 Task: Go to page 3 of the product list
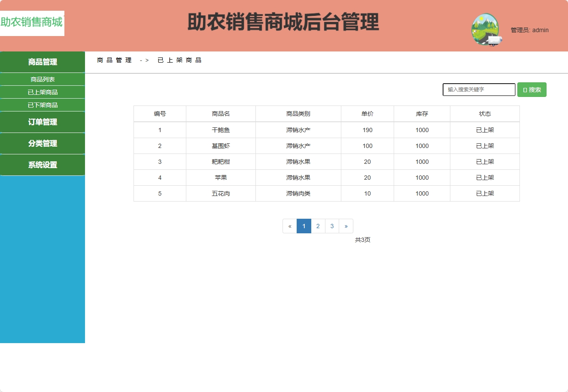tap(332, 226)
